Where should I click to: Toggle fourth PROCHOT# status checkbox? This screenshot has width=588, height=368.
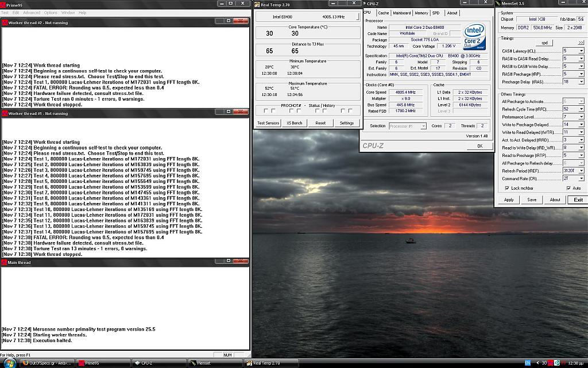pos(299,111)
